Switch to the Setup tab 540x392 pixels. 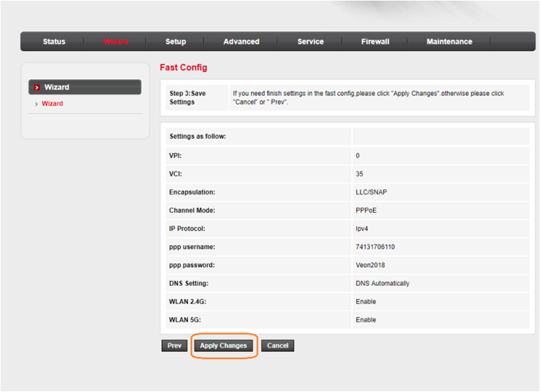tap(175, 42)
